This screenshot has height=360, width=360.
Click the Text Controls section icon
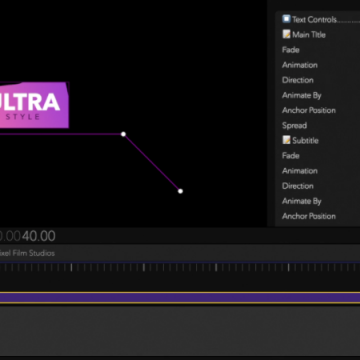286,19
